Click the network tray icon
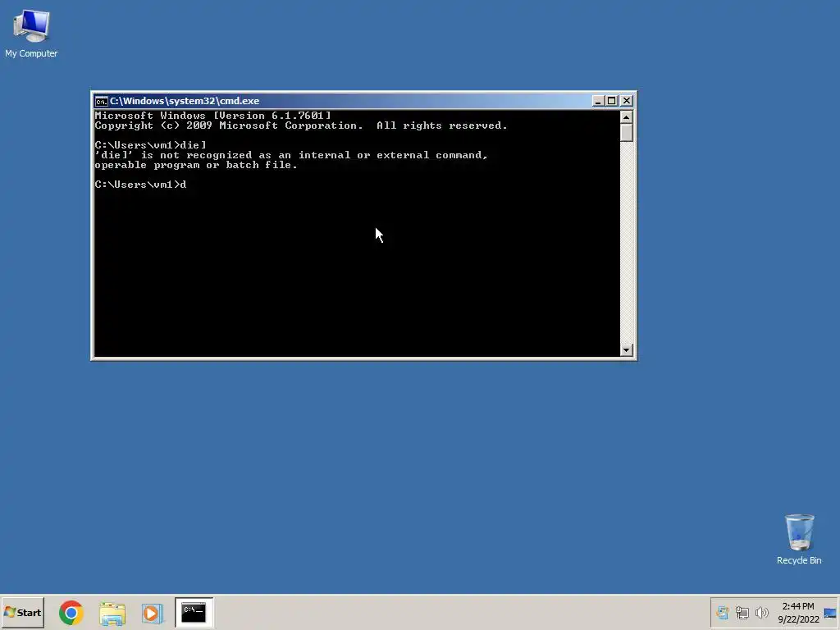 point(742,612)
